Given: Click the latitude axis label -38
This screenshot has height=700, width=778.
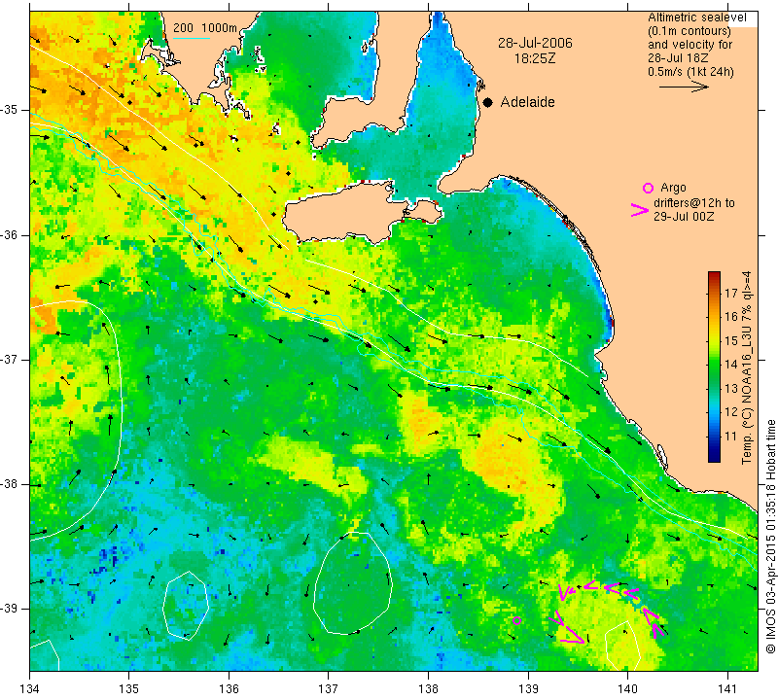Looking at the screenshot, I should [x=9, y=484].
